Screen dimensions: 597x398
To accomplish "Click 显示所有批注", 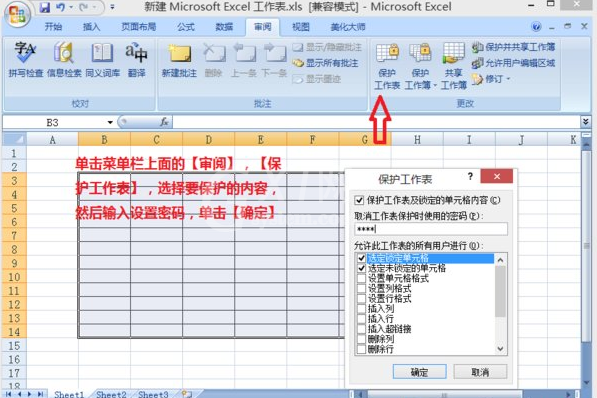I will pyautogui.click(x=326, y=63).
